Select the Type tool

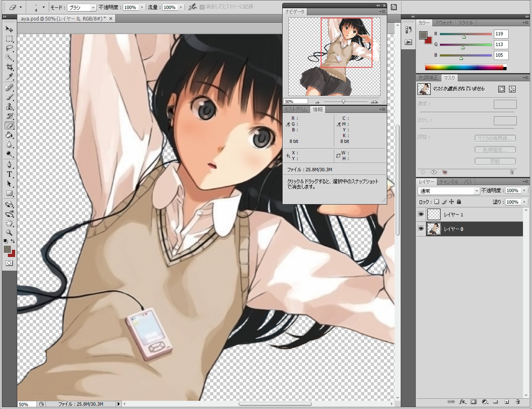[9, 175]
